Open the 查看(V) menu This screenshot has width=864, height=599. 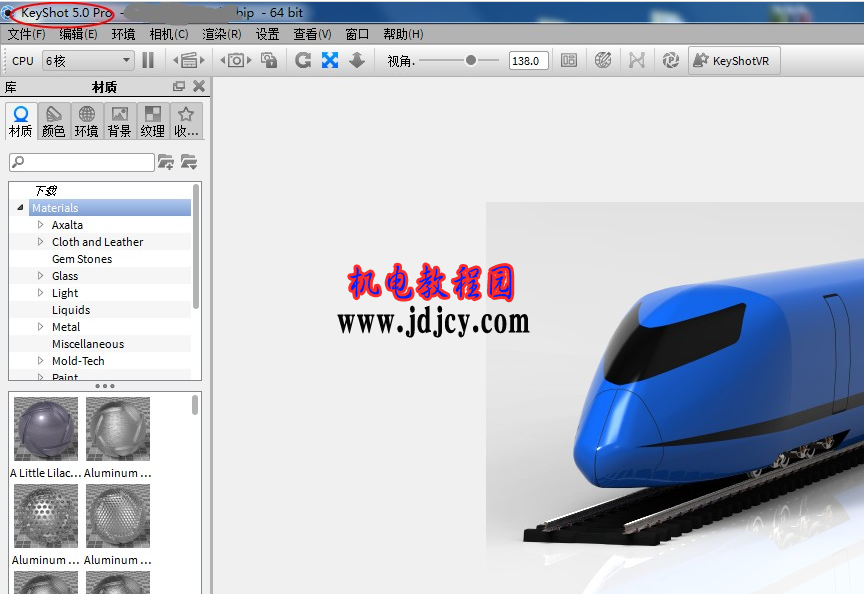pyautogui.click(x=312, y=34)
